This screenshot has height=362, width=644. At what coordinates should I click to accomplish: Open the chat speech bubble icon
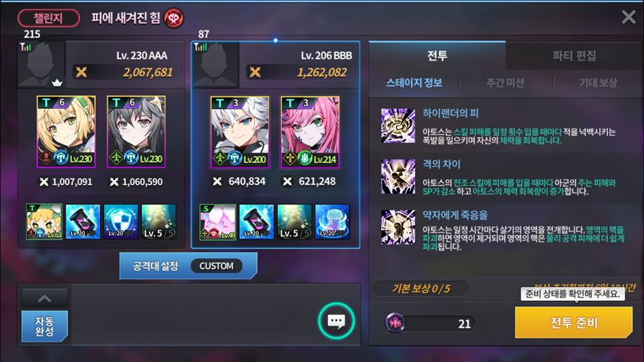click(x=336, y=321)
